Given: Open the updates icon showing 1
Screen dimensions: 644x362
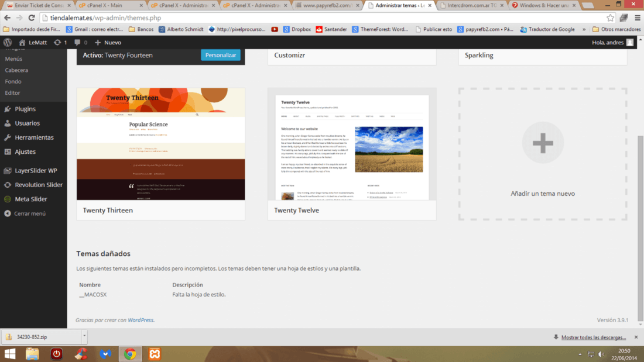Looking at the screenshot, I should coord(57,42).
